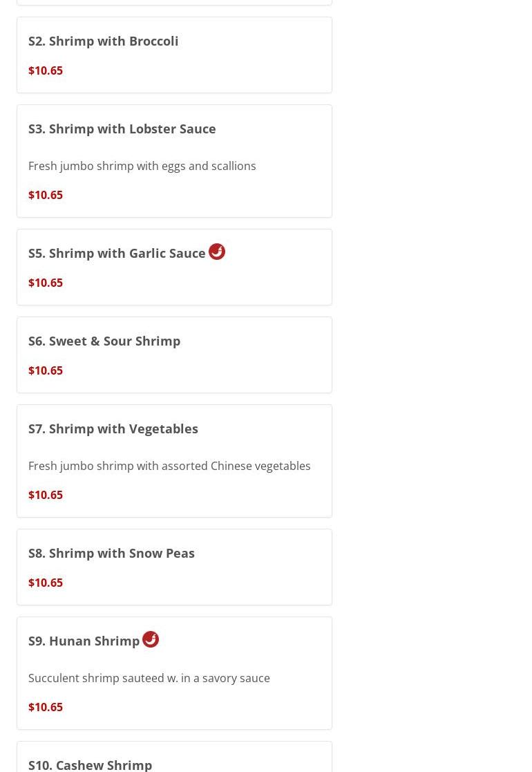Click the $10.65 price under Shrimp with Broccoli
The width and height of the screenshot is (532, 772).
coord(46,70)
